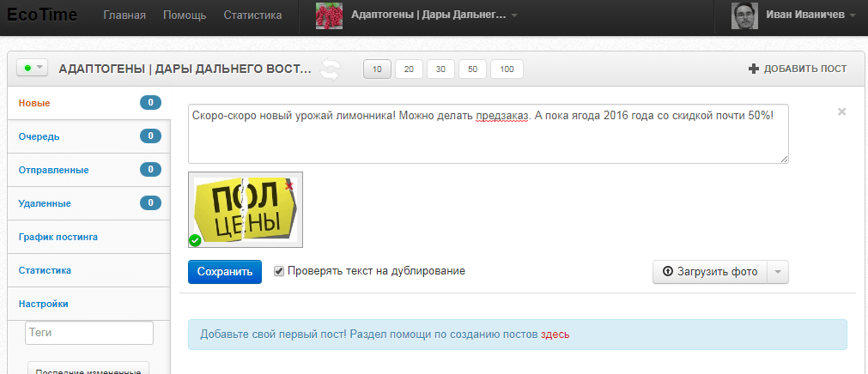This screenshot has width=868, height=374.
Task: Open the green status indicator dropdown
Action: point(33,68)
